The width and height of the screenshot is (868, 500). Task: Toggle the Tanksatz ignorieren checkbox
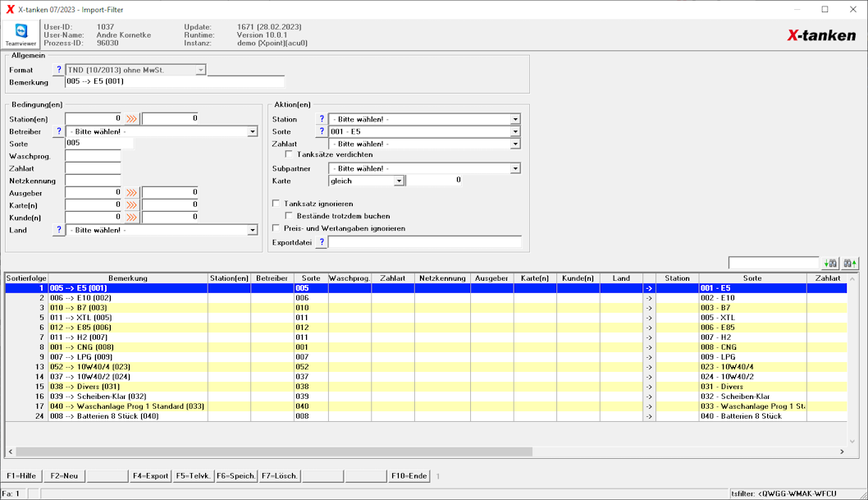276,204
